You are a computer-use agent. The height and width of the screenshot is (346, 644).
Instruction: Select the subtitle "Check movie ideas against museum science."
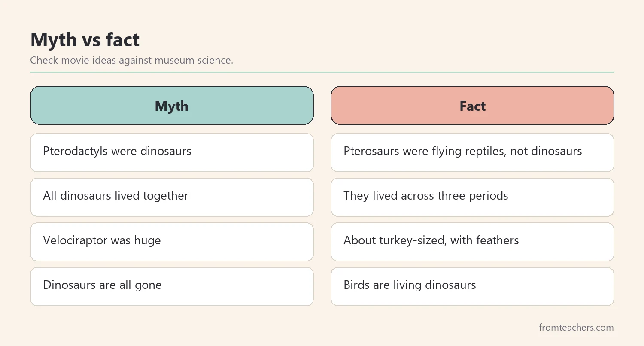tap(132, 60)
